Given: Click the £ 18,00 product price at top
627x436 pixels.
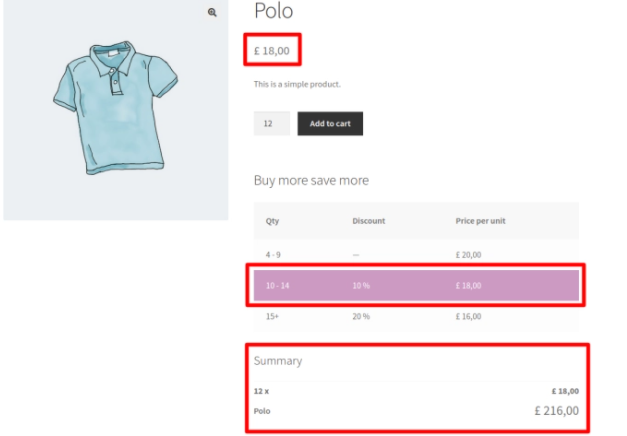Looking at the screenshot, I should pyautogui.click(x=272, y=51).
